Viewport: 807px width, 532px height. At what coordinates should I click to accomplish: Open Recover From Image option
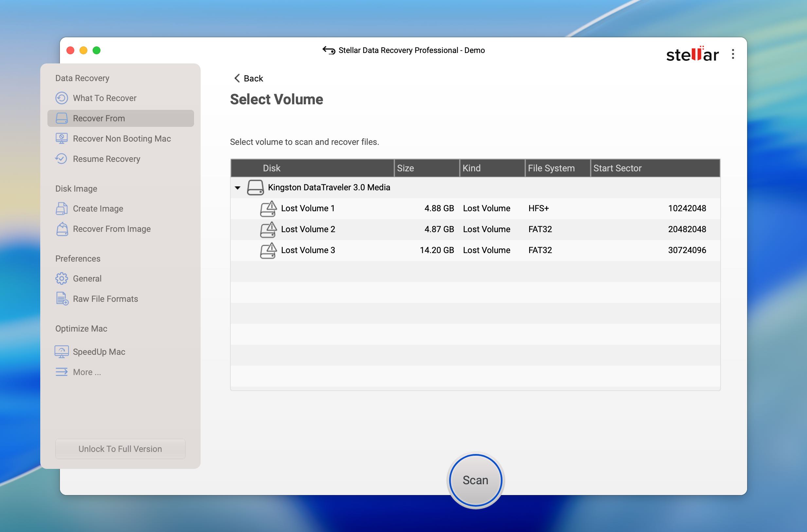(x=112, y=229)
